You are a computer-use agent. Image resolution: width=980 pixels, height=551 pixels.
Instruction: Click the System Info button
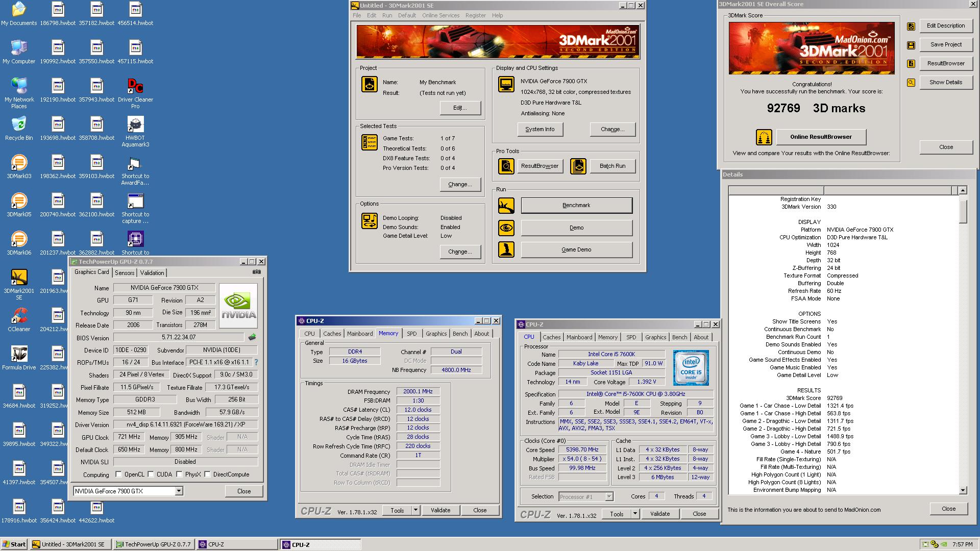(x=540, y=130)
